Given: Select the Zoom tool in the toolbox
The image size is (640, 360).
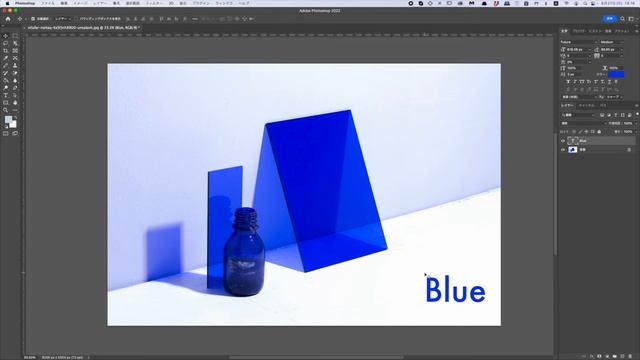Looking at the screenshot, I should (6, 110).
